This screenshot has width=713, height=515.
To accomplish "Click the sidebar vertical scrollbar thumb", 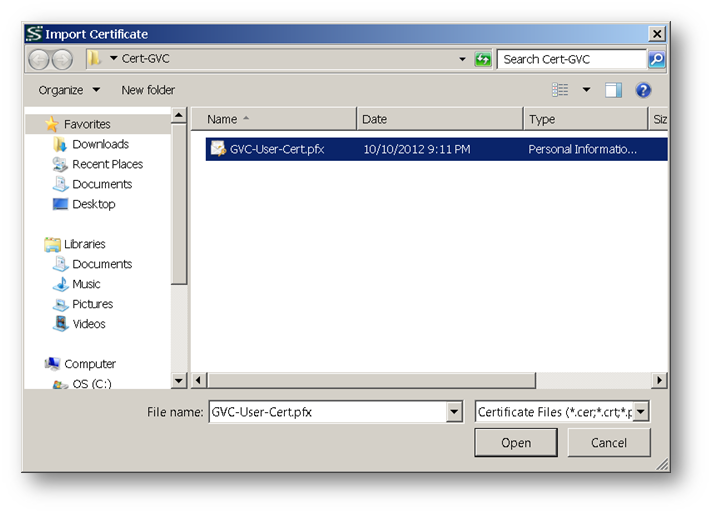I will coord(179,204).
